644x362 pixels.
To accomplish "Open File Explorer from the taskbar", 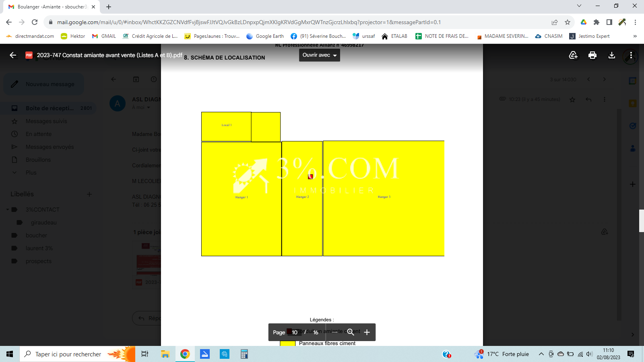I will click(165, 354).
